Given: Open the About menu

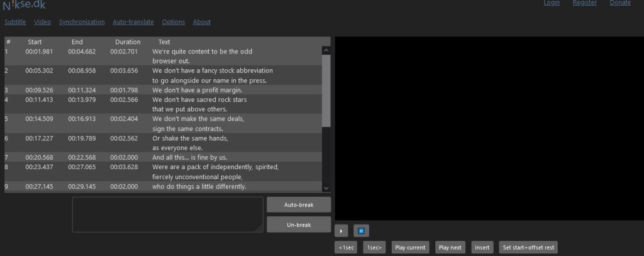Looking at the screenshot, I should pyautogui.click(x=202, y=22).
